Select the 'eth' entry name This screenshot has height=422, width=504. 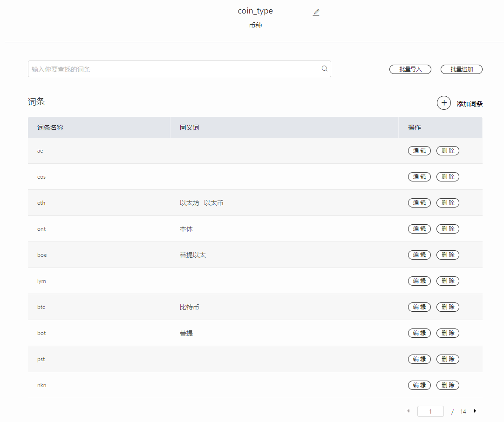tap(41, 203)
